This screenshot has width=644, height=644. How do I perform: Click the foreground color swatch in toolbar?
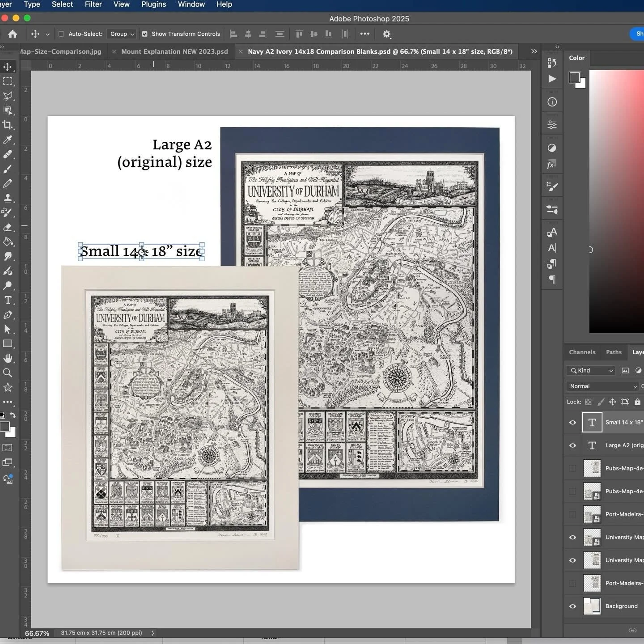click(x=4, y=426)
